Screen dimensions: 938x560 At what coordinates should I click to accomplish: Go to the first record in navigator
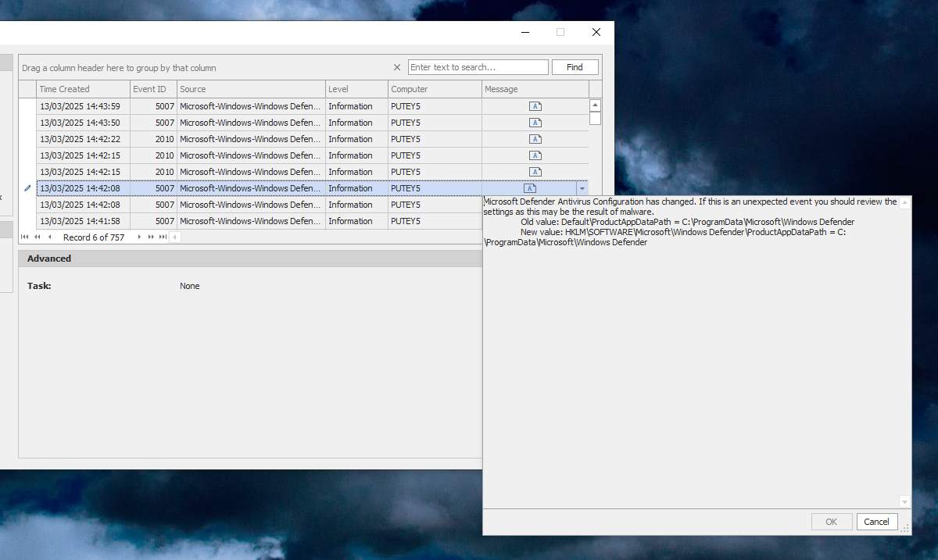pos(25,237)
